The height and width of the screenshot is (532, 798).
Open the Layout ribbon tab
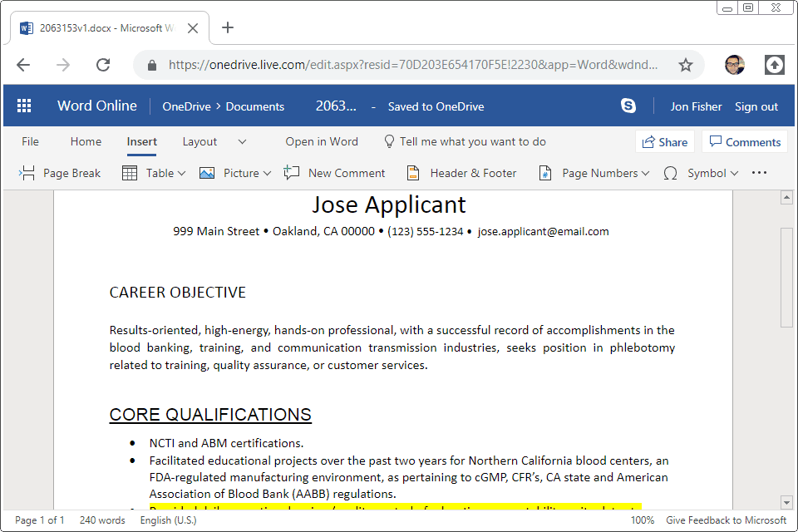click(x=199, y=141)
